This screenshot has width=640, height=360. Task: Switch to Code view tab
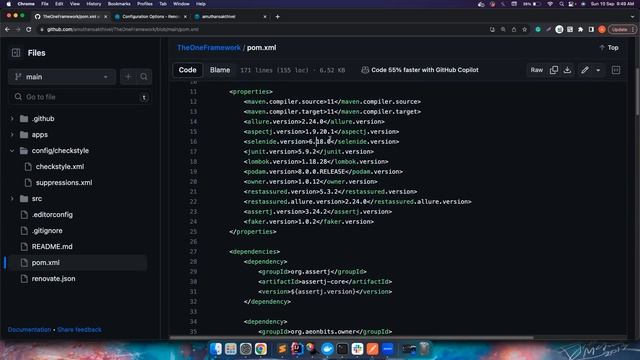click(x=187, y=70)
